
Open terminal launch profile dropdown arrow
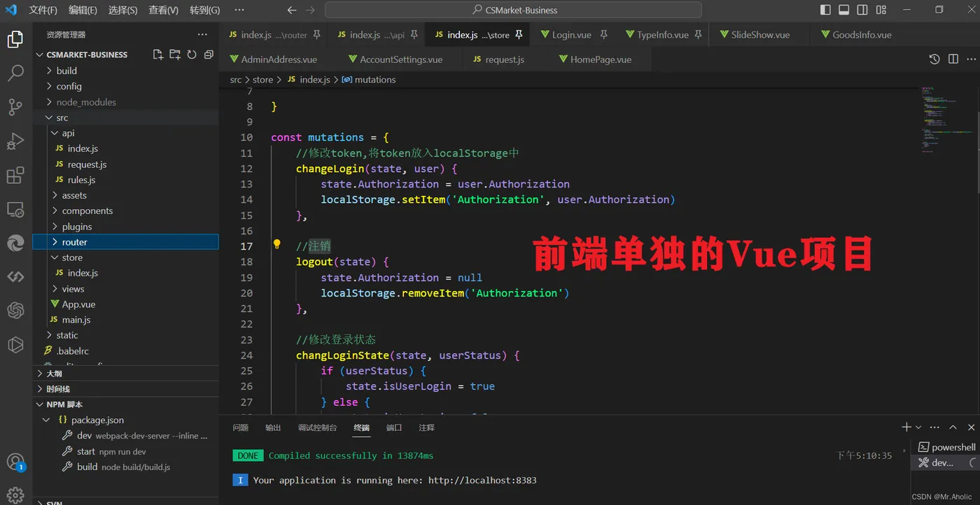click(918, 427)
